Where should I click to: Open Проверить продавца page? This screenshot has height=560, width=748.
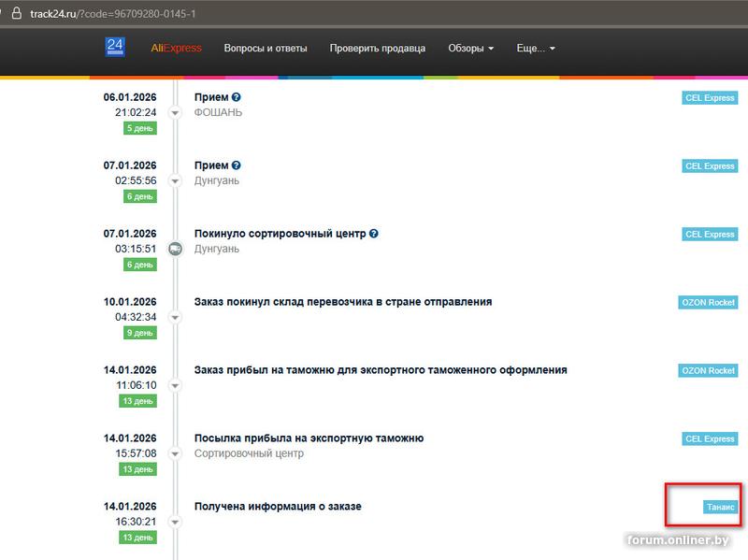[x=378, y=49]
